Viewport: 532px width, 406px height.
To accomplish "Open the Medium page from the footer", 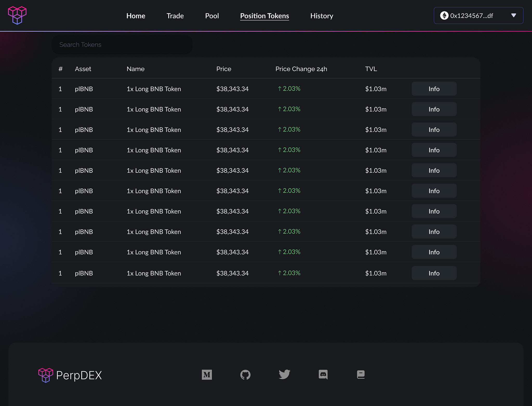I will click(207, 375).
